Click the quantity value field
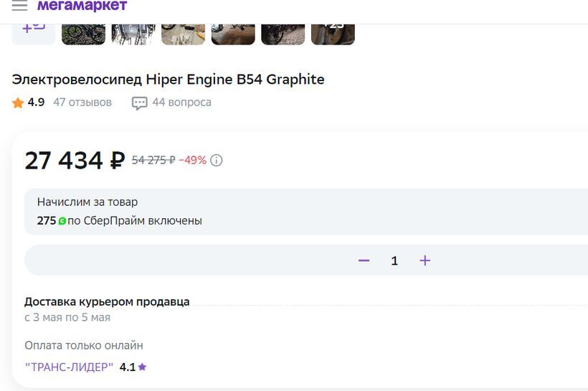The height and width of the screenshot is (391, 588). [x=394, y=260]
